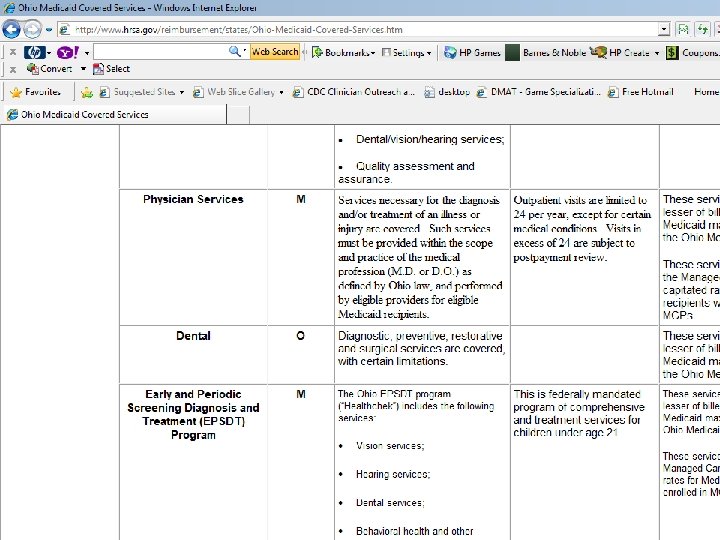Screen dimensions: 720x540
Task: Open the Yahoo! dropdown arrow
Action: pyautogui.click(x=86, y=53)
